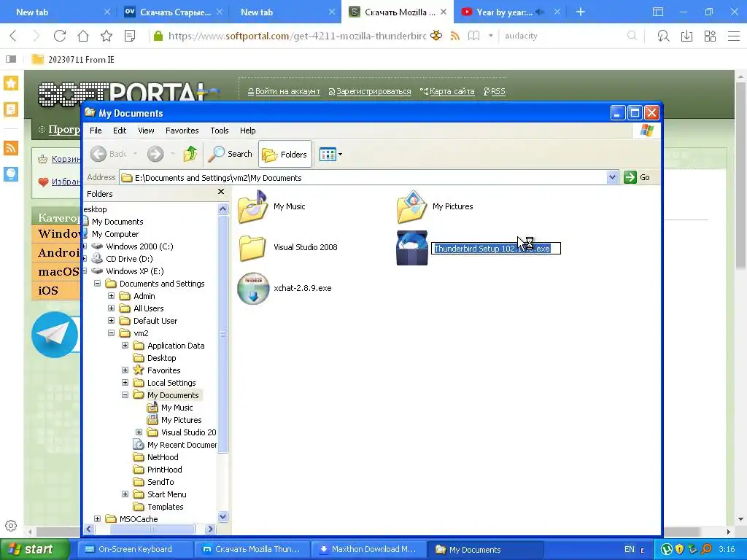747x560 pixels.
Task: Click Maxthon browser back arrow
Action: (13, 36)
